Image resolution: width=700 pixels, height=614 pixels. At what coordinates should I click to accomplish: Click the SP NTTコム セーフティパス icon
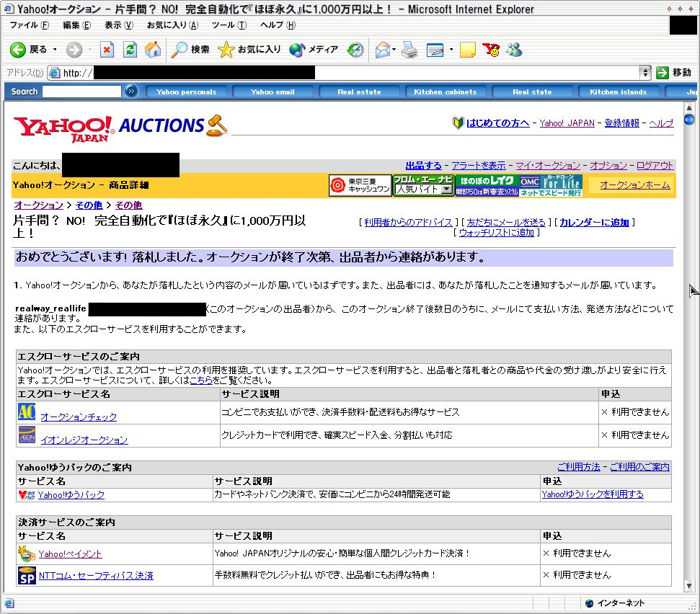click(x=27, y=575)
